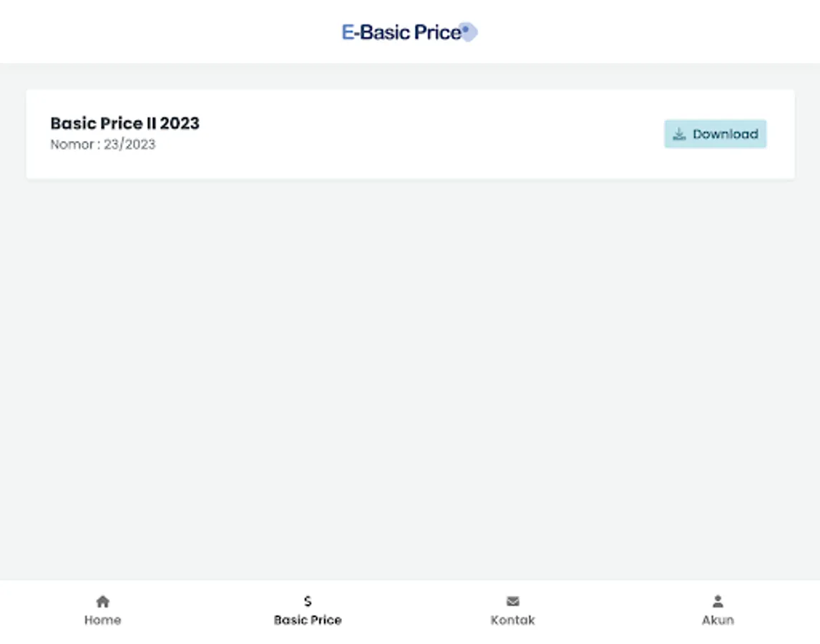Select the Basic Price tab label

pos(308,620)
